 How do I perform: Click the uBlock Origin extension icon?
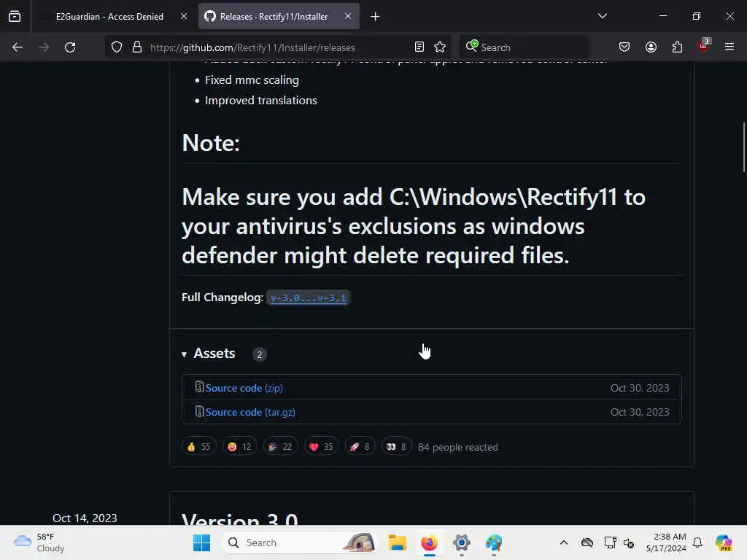tap(704, 46)
